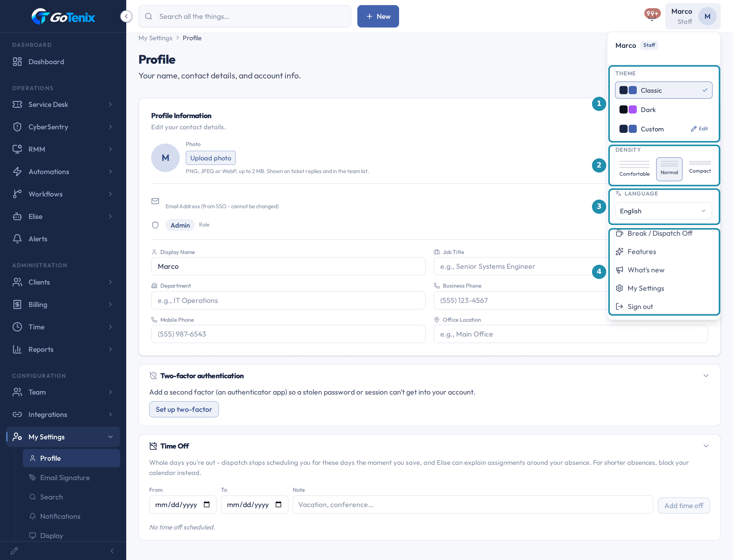Toggle Break / Dispatch Off in user menu
733x560 pixels.
click(x=663, y=233)
